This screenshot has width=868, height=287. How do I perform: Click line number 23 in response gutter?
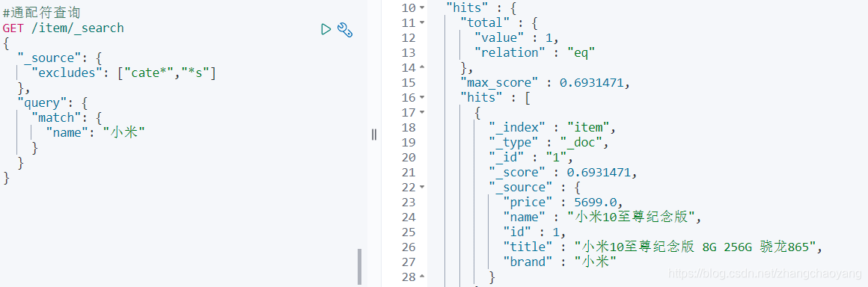click(x=409, y=203)
